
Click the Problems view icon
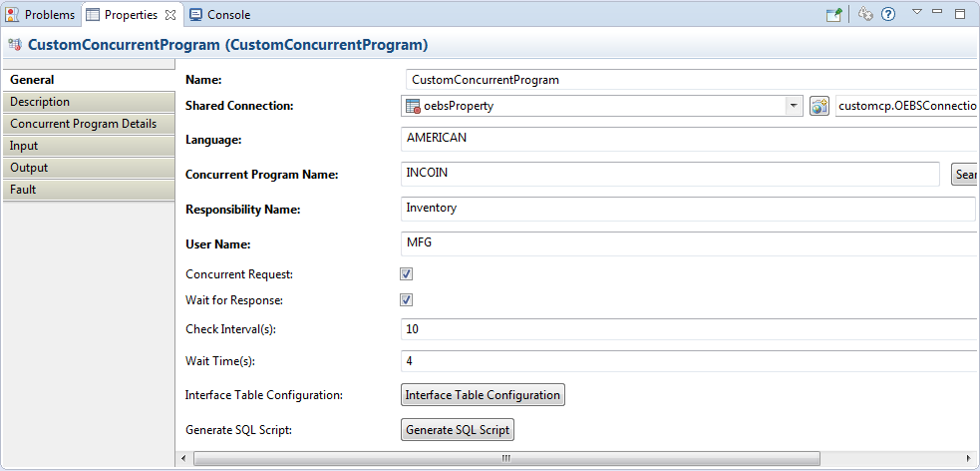13,15
